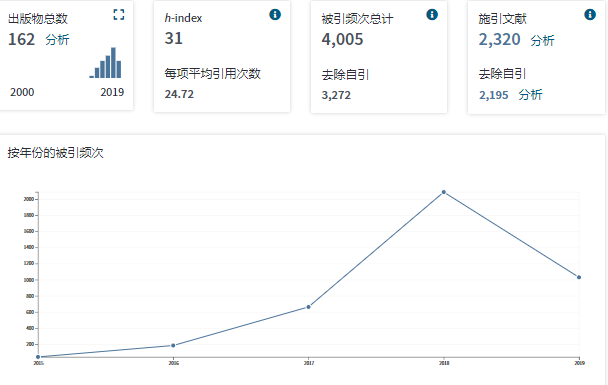Click the 被引频次总计 heading
This screenshot has width=608, height=385.
(357, 19)
